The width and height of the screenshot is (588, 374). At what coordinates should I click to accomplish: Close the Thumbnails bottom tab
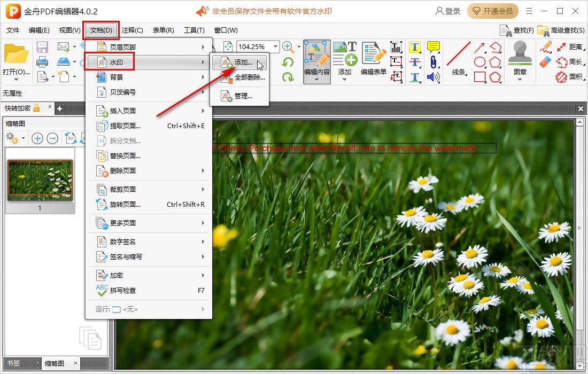tap(75, 363)
